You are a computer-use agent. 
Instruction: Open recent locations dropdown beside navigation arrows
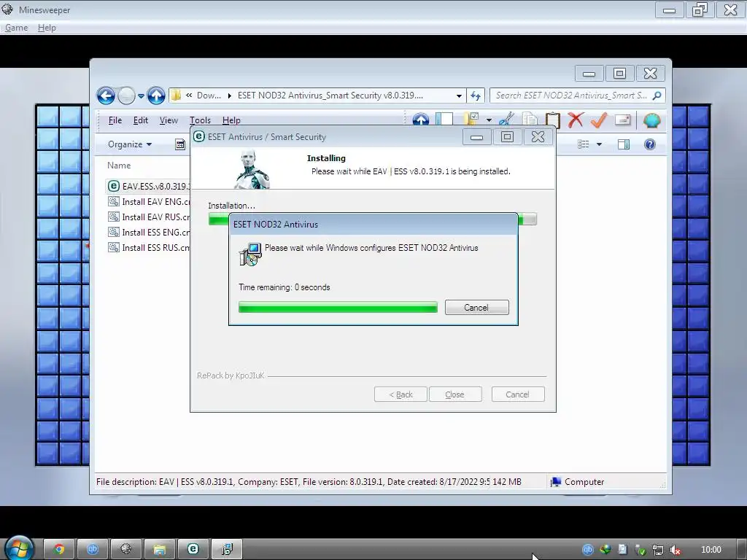(141, 96)
